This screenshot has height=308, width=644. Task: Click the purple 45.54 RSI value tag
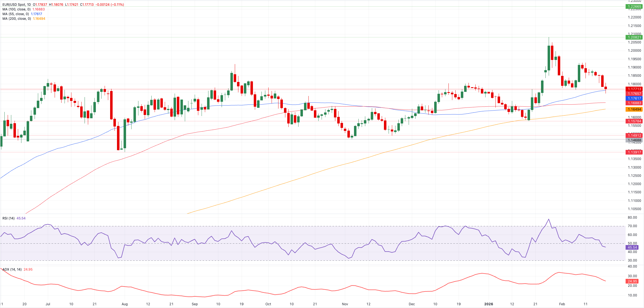[632, 248]
